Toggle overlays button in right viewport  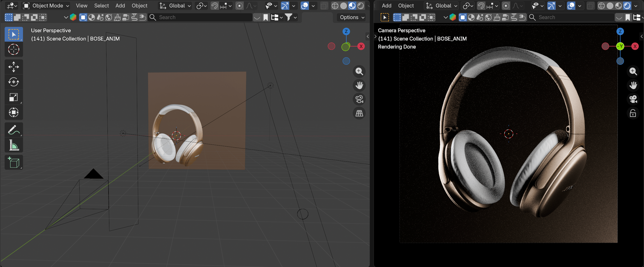(571, 6)
